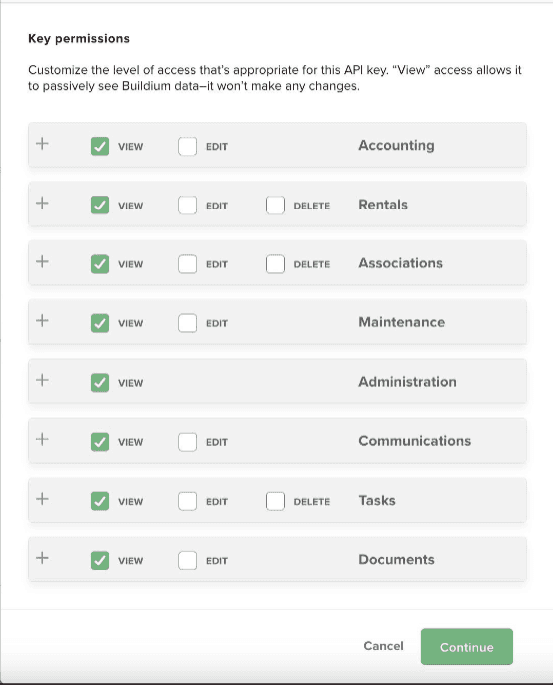The image size is (553, 686).
Task: Check the Edit box for Rentals
Action: pyautogui.click(x=187, y=205)
